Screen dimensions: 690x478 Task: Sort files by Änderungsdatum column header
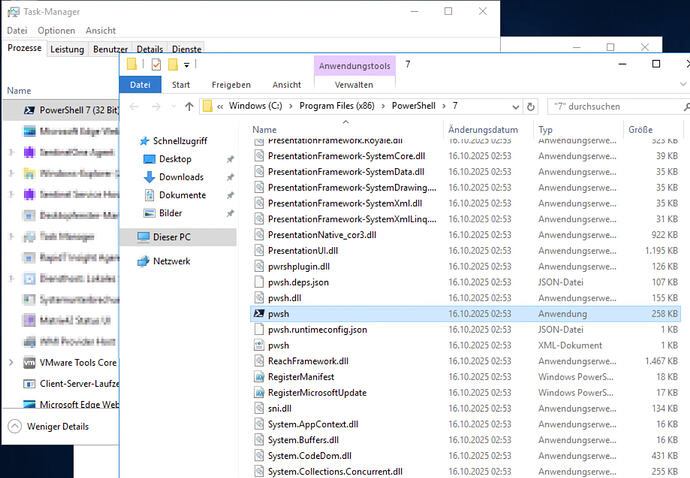click(x=483, y=130)
